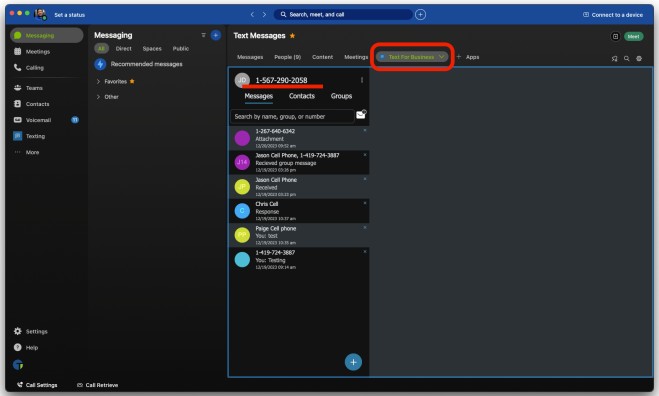Click Set a status
The height and width of the screenshot is (396, 659).
[69, 15]
